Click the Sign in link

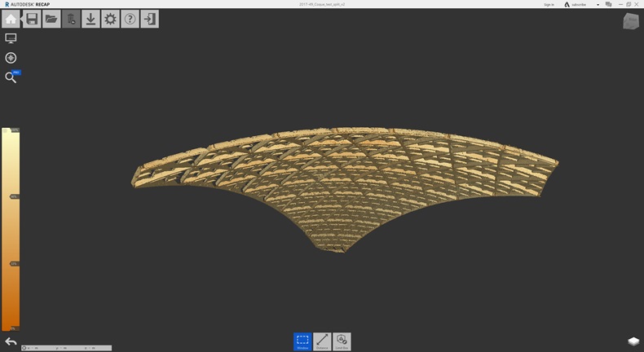pos(549,4)
